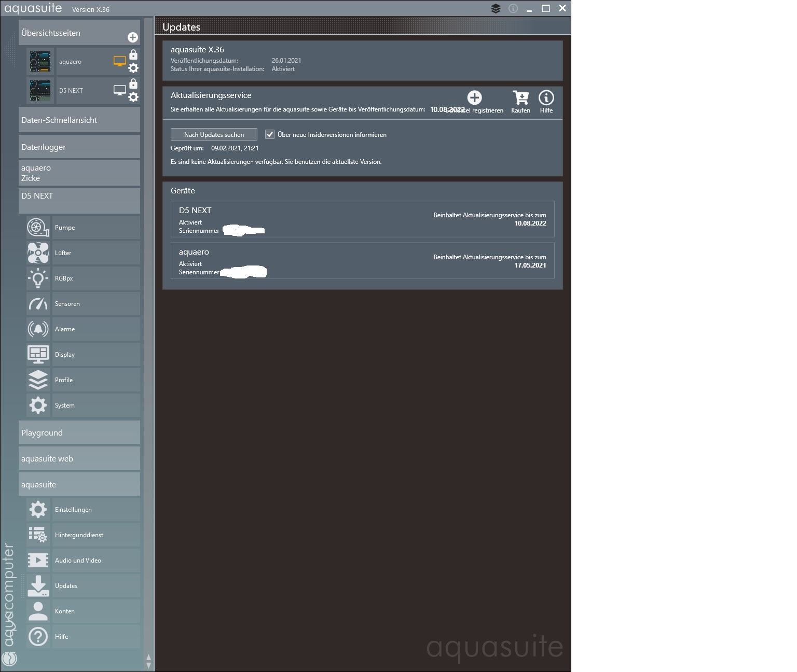This screenshot has width=797, height=672.
Task: Open the Alarme bell icon
Action: [38, 329]
